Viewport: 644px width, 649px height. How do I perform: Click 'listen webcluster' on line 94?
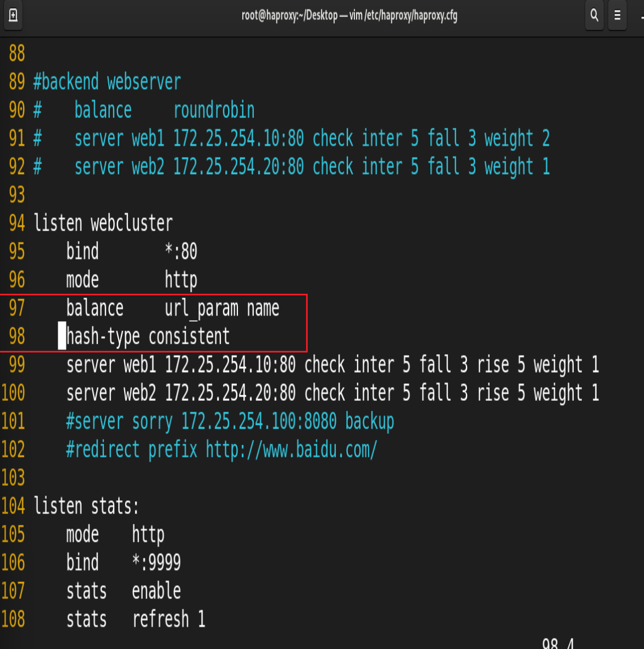point(103,223)
